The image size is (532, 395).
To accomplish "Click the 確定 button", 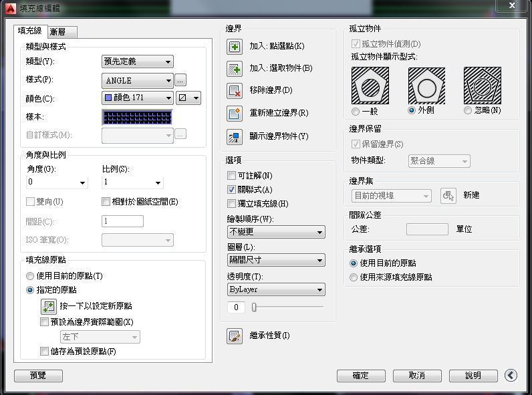I will click(361, 376).
